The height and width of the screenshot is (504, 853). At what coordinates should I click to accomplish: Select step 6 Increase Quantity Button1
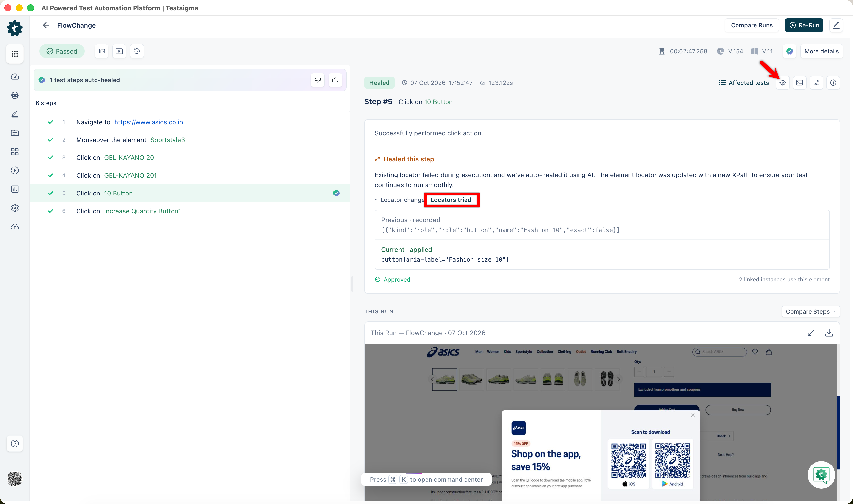pos(190,211)
